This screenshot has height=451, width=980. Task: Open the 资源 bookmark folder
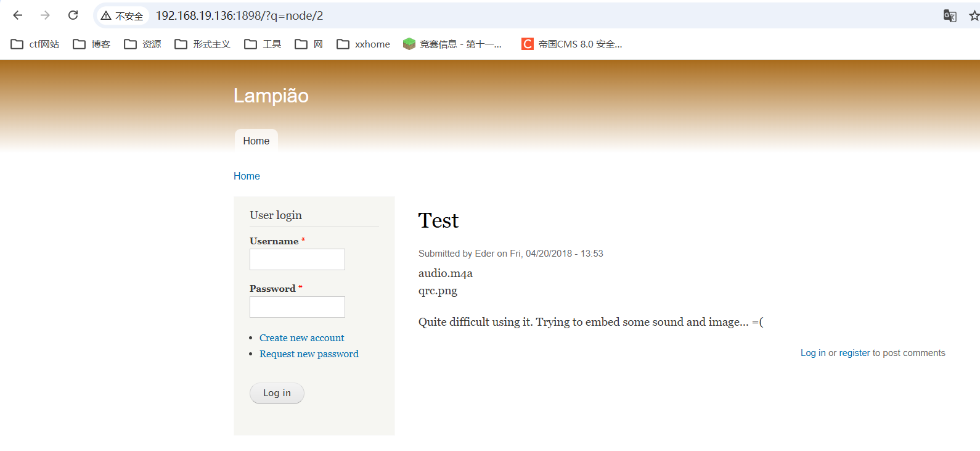pos(142,44)
